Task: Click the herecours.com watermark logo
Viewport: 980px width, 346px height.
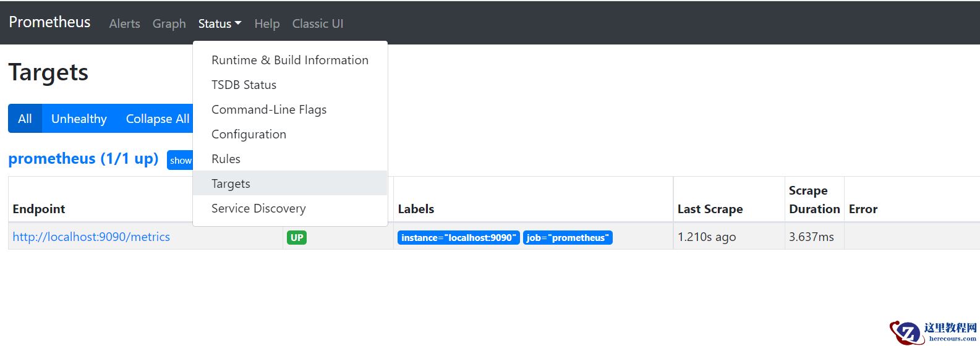Action: [x=934, y=332]
